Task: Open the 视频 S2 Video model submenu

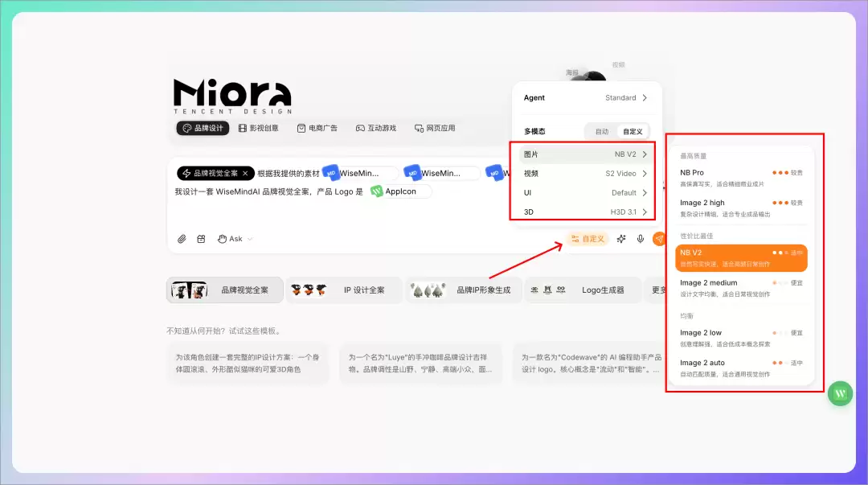Action: 586,174
